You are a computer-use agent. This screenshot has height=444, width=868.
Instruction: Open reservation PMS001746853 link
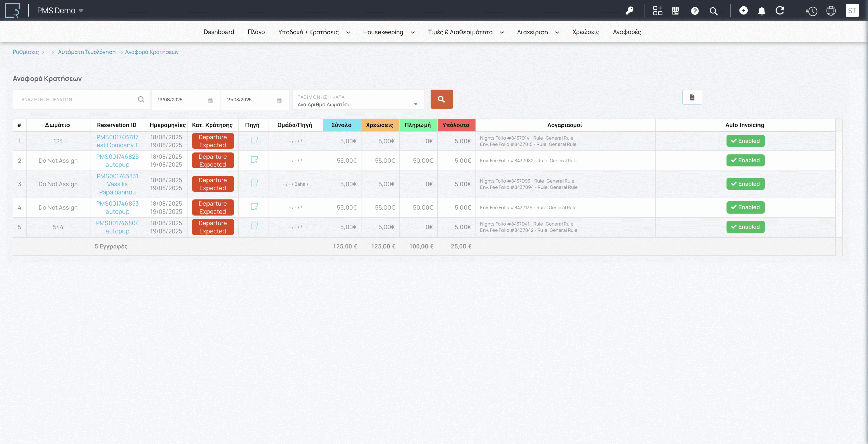[117, 203]
